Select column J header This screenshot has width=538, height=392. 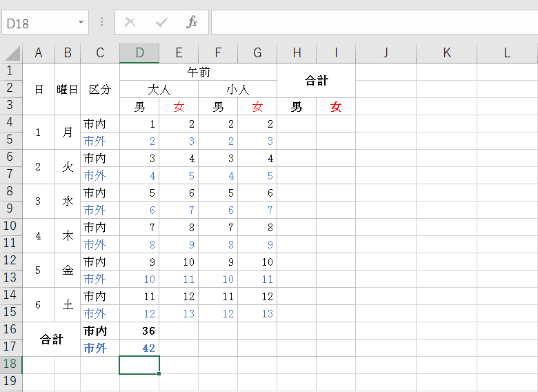(x=386, y=53)
